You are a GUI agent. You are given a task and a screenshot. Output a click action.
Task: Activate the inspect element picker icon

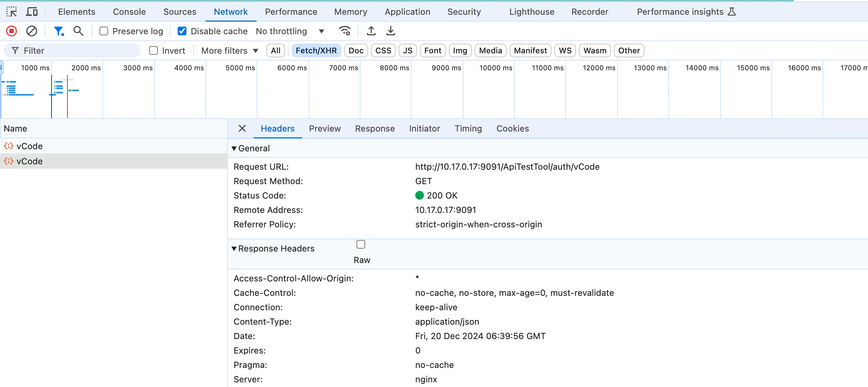(12, 12)
